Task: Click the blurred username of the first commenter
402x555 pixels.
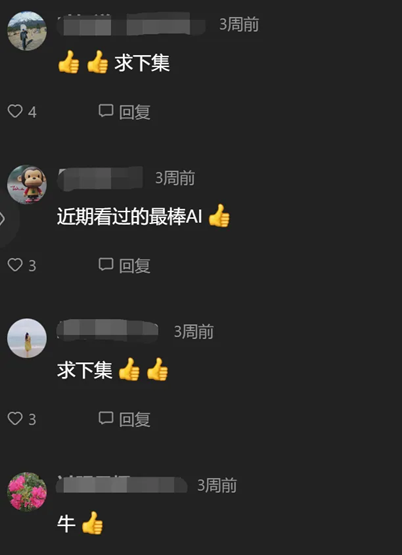Action: pos(131,24)
